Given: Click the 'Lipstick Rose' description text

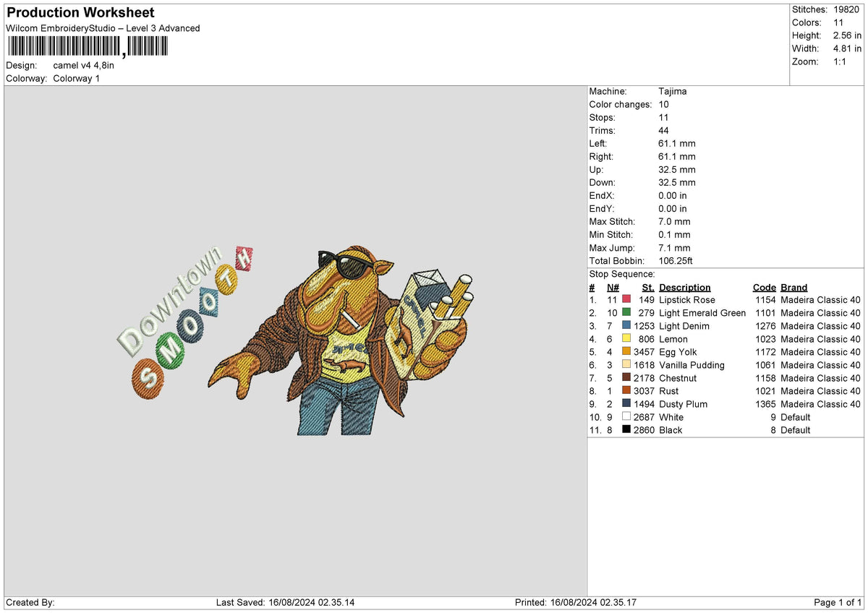Looking at the screenshot, I should [687, 300].
